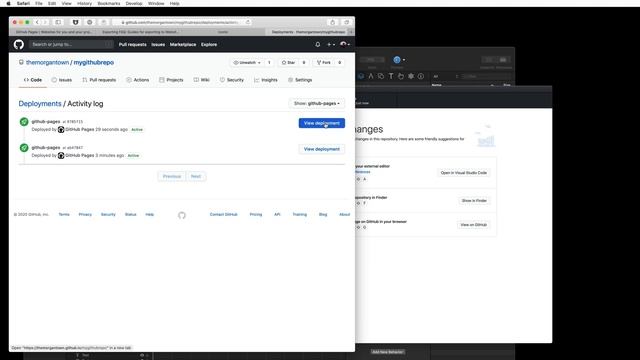Select the text T tool in background app

coord(391,76)
